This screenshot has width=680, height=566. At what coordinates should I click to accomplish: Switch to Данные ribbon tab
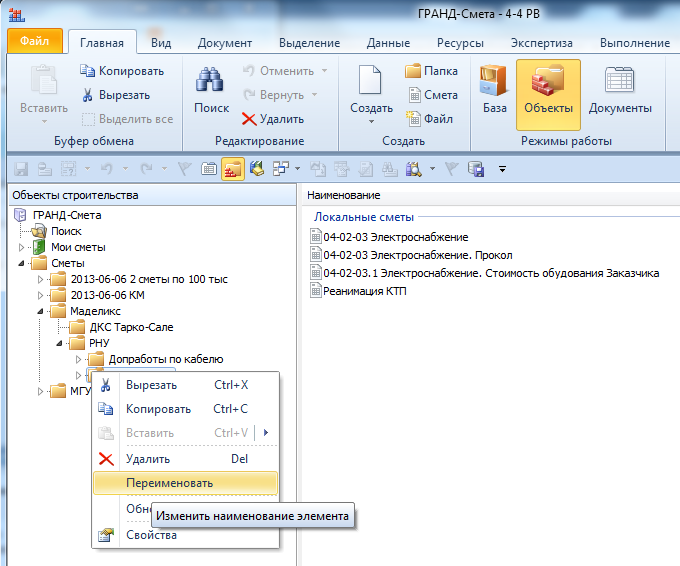click(x=388, y=43)
